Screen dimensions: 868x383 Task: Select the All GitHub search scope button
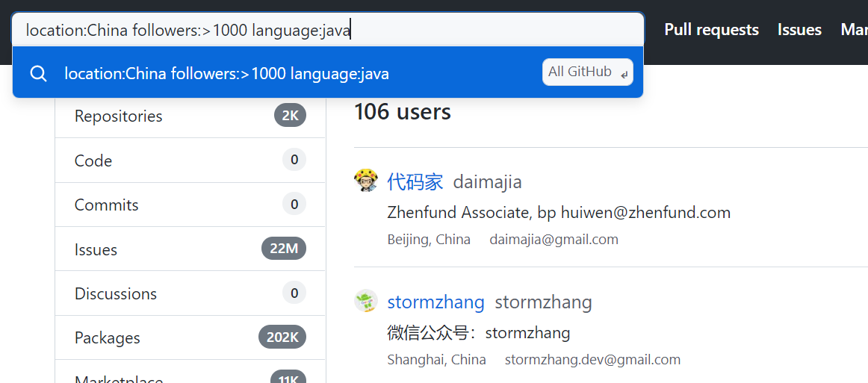click(x=587, y=72)
